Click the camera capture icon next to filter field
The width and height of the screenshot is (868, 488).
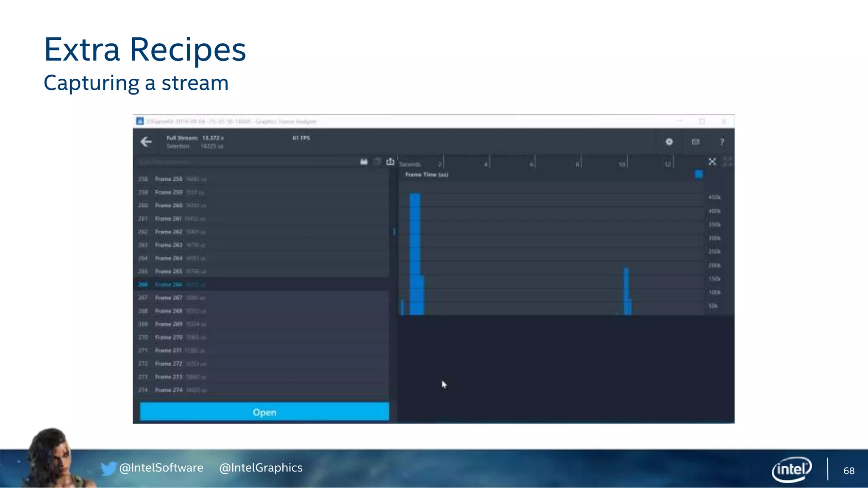click(x=364, y=161)
